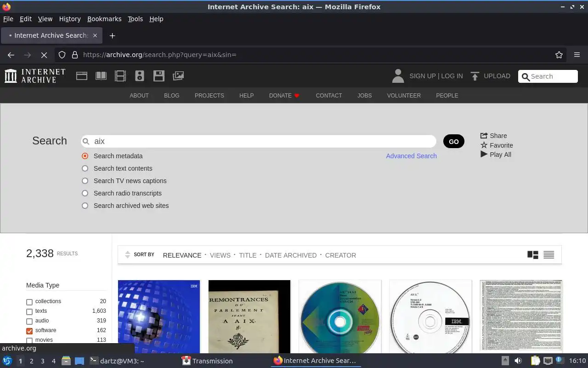The width and height of the screenshot is (588, 368).
Task: Check the texts media type checkbox
Action: click(29, 312)
